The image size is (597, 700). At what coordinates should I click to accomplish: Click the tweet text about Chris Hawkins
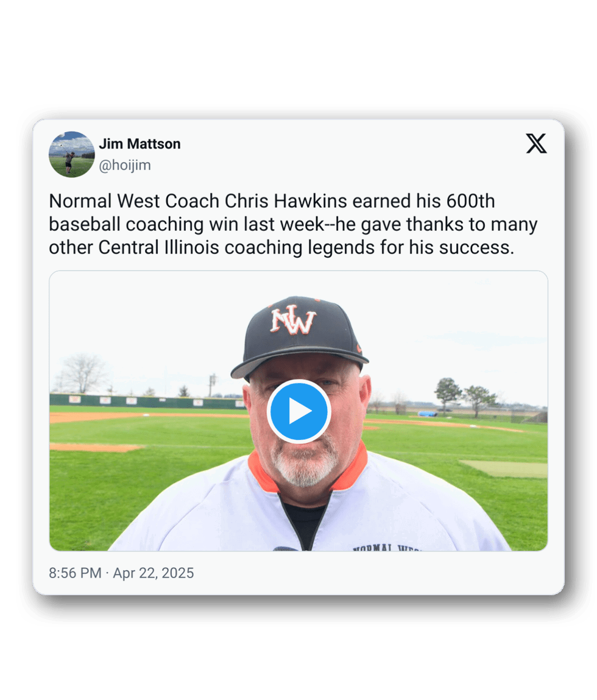[293, 224]
